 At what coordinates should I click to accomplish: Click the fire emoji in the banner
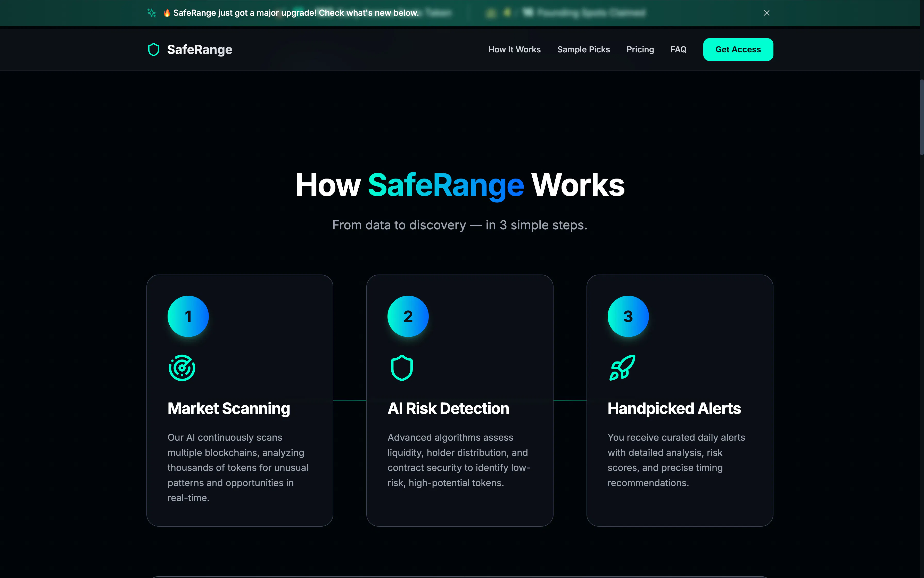(x=167, y=13)
